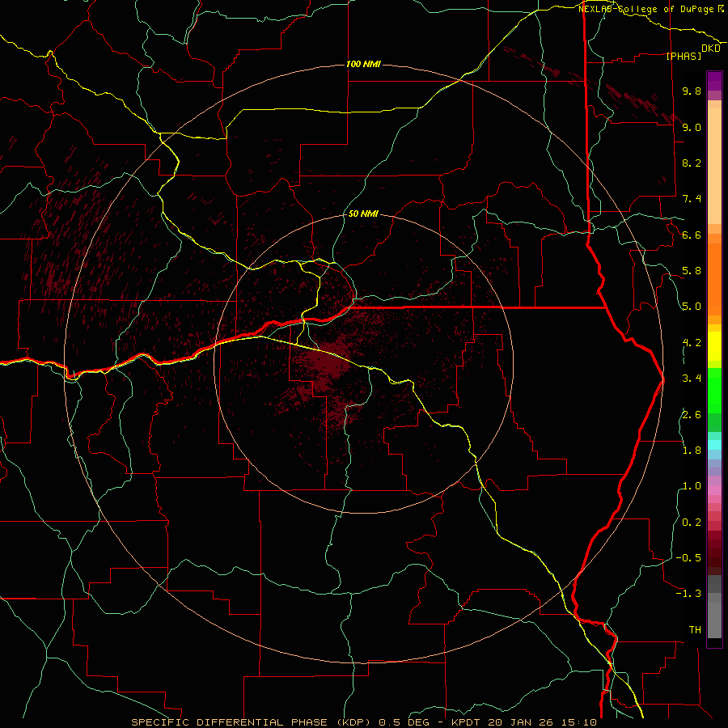Pick the gray band at the color bar bottom
This screenshot has width=728, height=728.
pos(714,620)
